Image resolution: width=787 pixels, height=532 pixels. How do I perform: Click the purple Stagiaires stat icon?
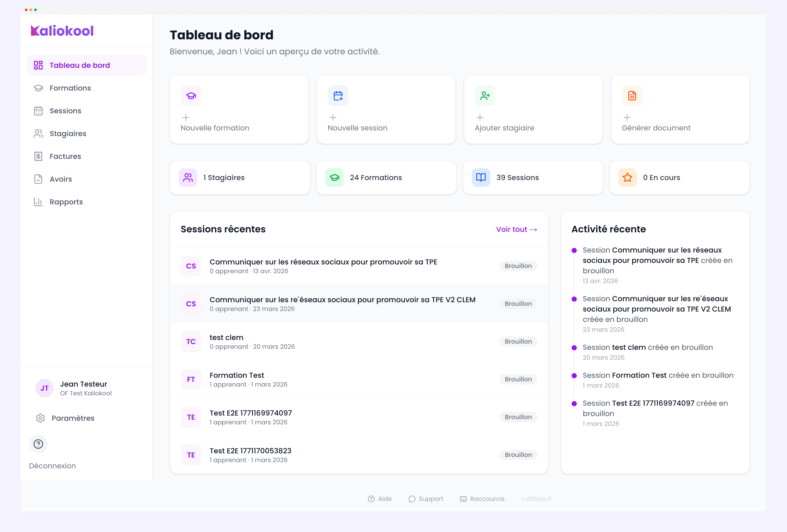pos(188,177)
